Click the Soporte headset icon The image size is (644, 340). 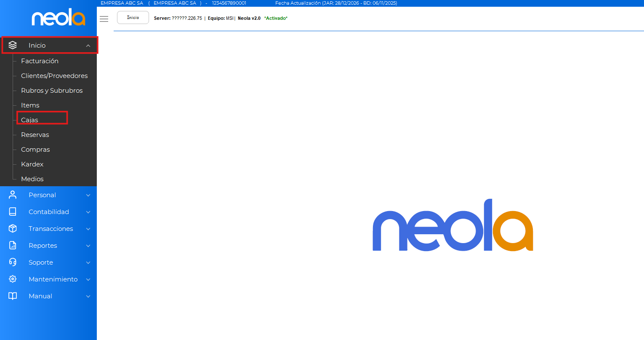point(13,262)
